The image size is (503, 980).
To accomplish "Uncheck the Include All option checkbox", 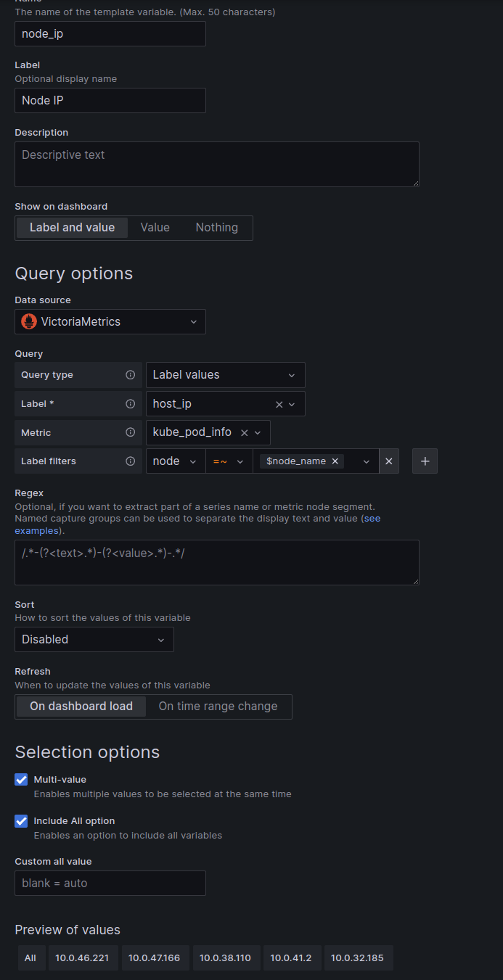I will [21, 821].
